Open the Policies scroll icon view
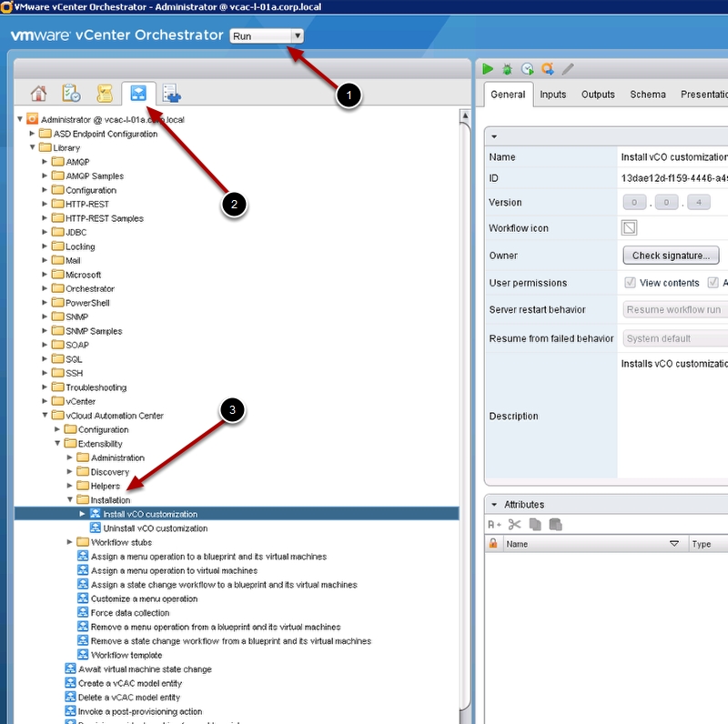The image size is (728, 724). coord(105,94)
